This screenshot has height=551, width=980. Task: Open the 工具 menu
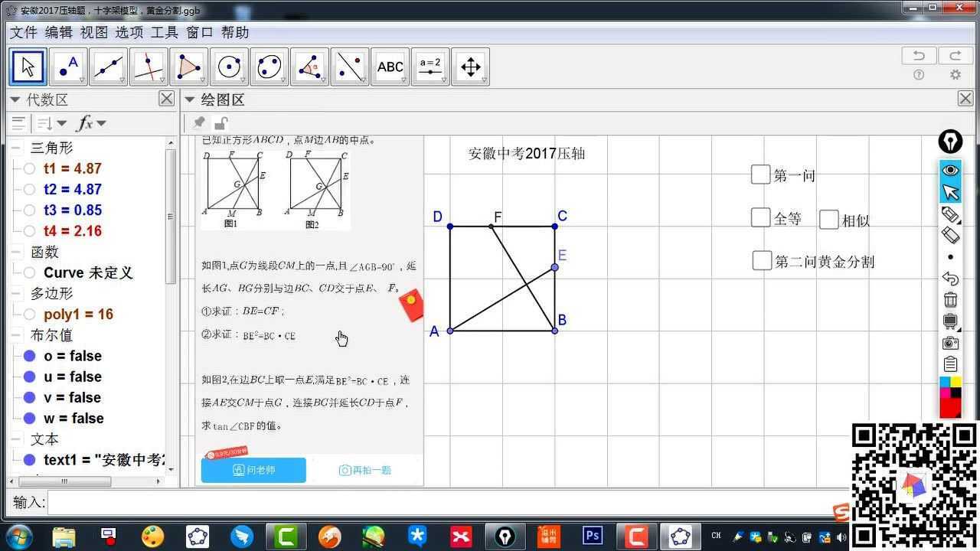coord(165,32)
